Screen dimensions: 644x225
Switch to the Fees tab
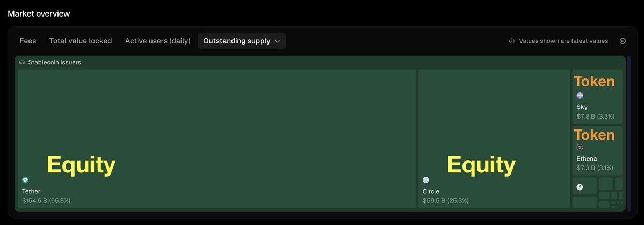[28, 41]
